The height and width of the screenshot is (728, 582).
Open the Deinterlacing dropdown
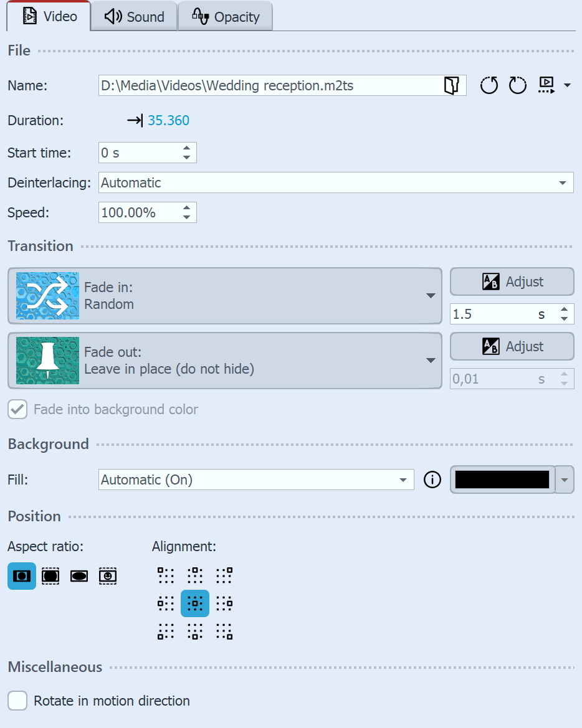(335, 182)
